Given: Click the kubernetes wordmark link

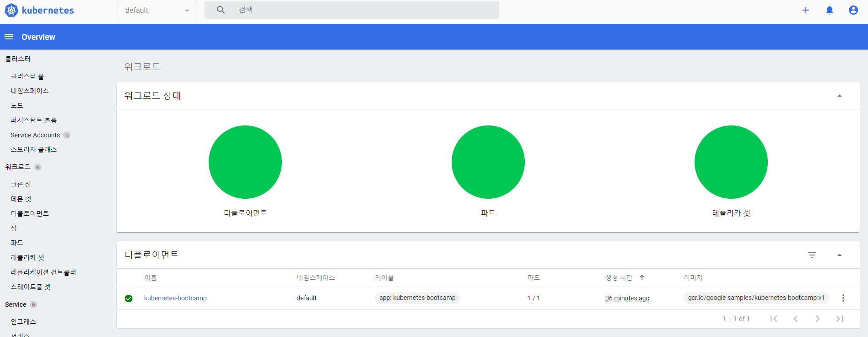Looking at the screenshot, I should click(48, 10).
